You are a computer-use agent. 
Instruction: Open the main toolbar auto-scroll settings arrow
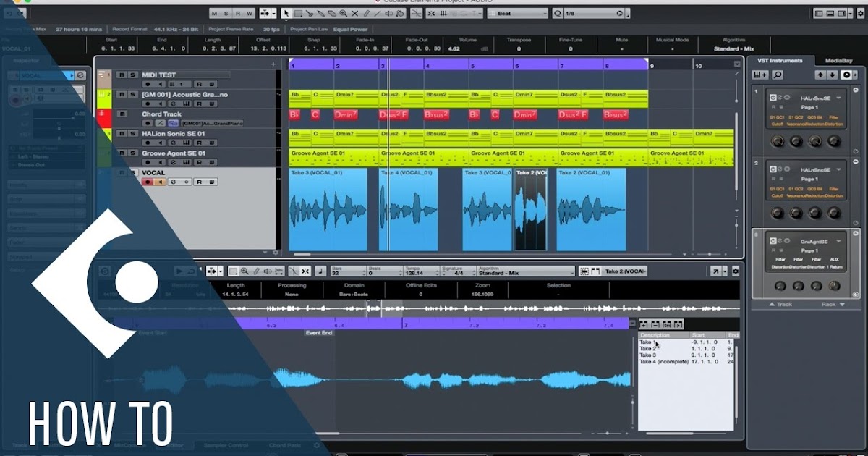pos(274,13)
